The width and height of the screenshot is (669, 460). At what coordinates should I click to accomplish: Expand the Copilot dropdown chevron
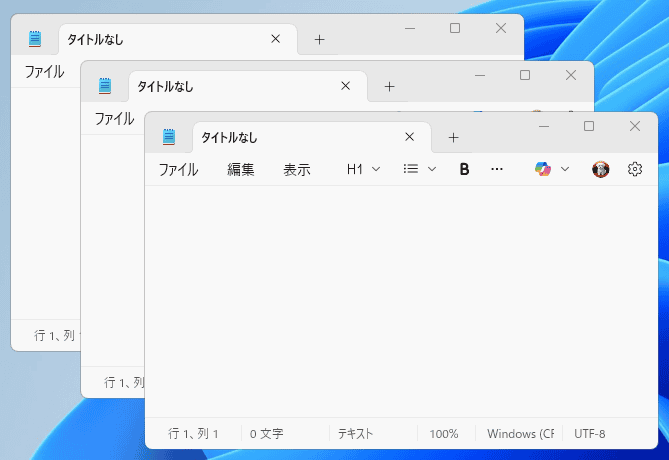(565, 169)
